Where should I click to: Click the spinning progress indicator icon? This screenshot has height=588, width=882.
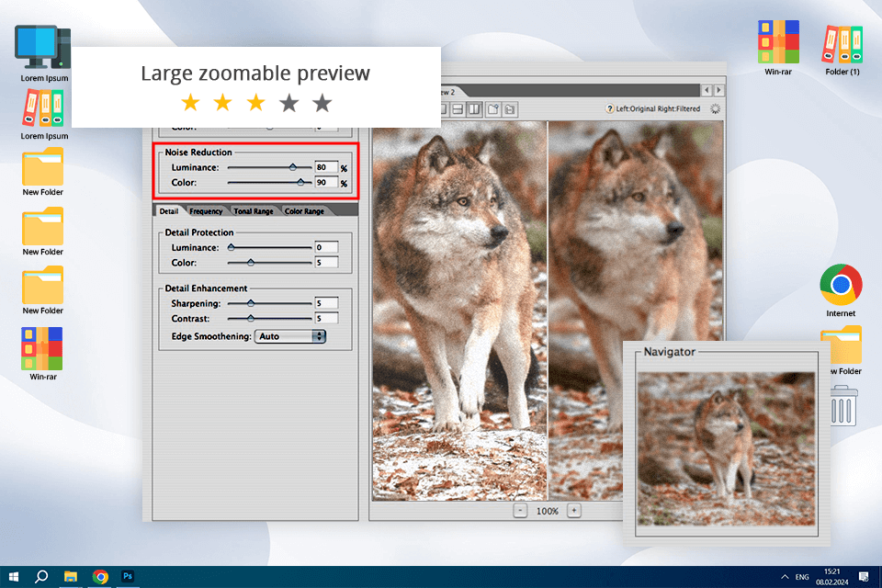click(x=715, y=109)
